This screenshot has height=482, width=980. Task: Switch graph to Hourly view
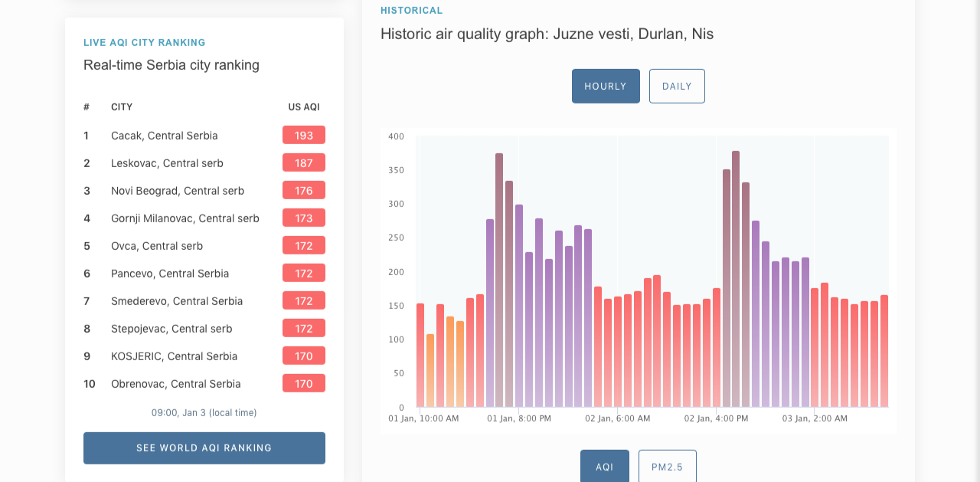coord(606,86)
